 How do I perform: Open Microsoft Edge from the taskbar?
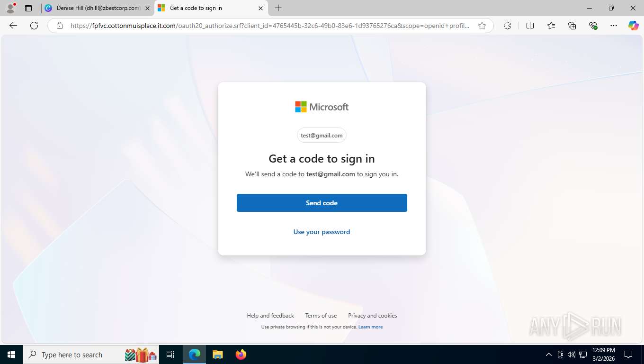pyautogui.click(x=195, y=355)
